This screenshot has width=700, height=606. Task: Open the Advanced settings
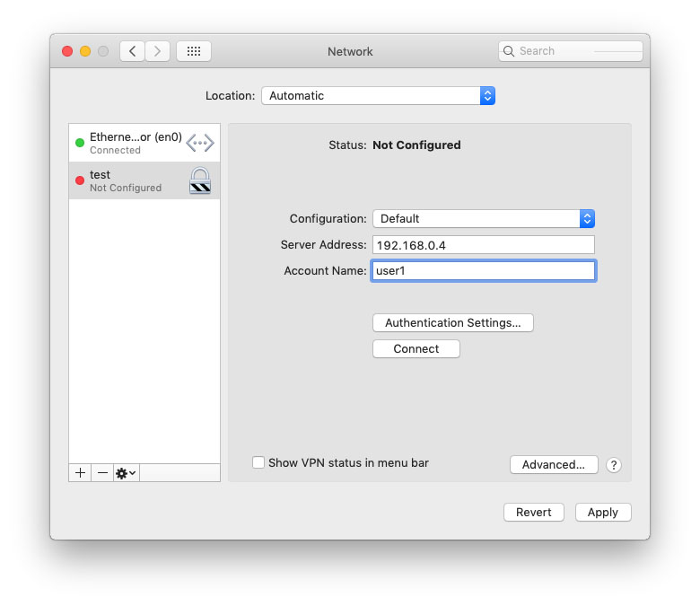[554, 464]
